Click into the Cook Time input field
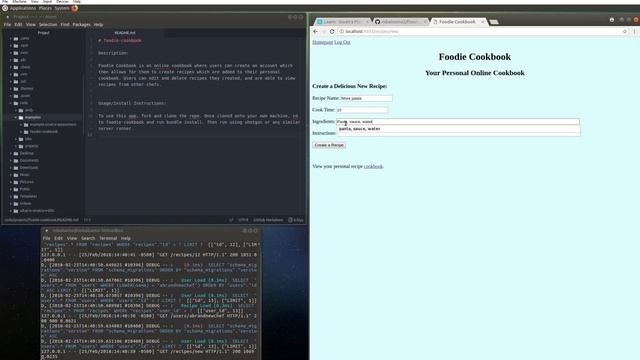This screenshot has height=360, width=640. pyautogui.click(x=362, y=110)
